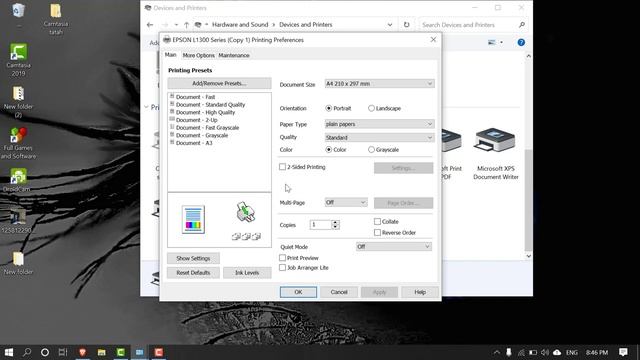
Task: Open Quality dropdown
Action: point(379,138)
